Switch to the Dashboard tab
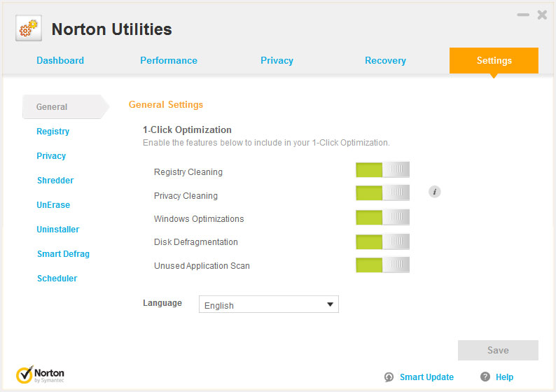Image resolution: width=556 pixels, height=392 pixels. click(x=60, y=61)
